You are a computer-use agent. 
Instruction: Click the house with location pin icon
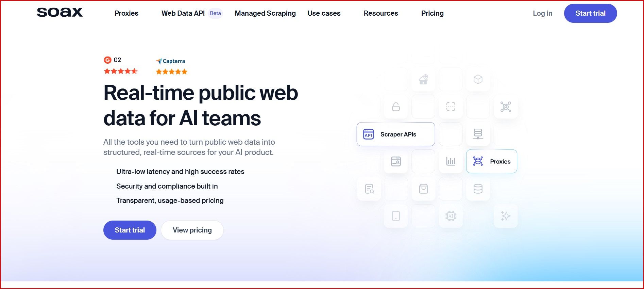pyautogui.click(x=423, y=80)
